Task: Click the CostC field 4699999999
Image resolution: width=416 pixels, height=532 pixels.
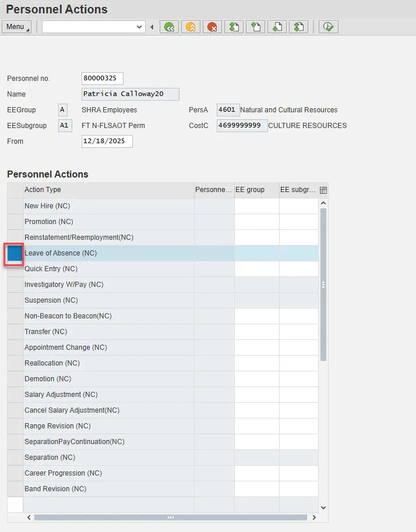Action: tap(242, 126)
